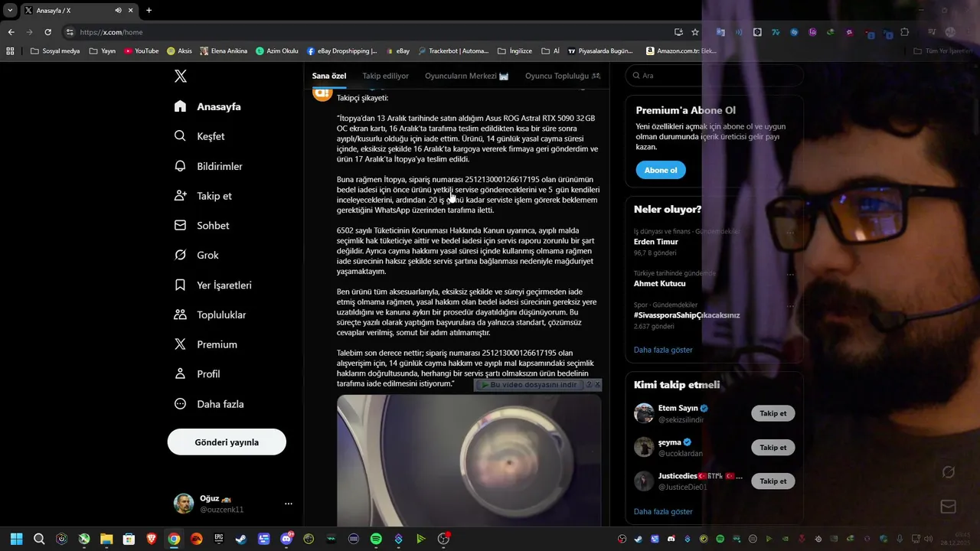
Task: Click Oğuz profile avatar at sidebar bottom
Action: [x=184, y=504]
